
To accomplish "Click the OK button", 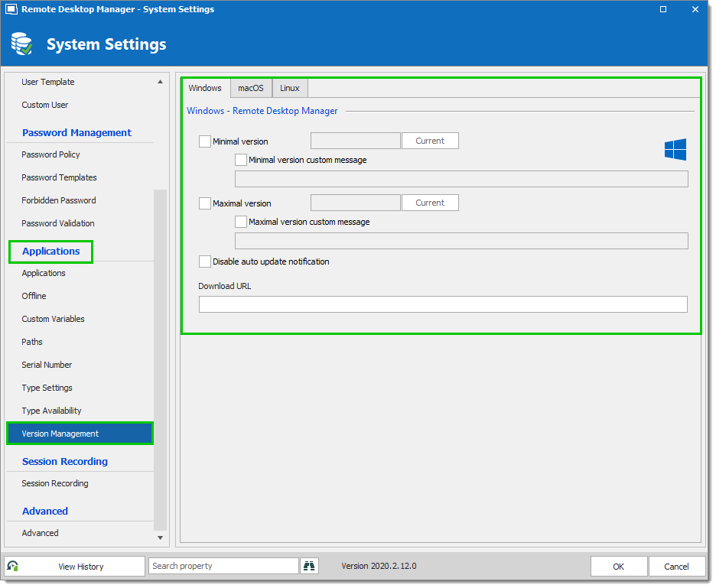I will (x=619, y=566).
